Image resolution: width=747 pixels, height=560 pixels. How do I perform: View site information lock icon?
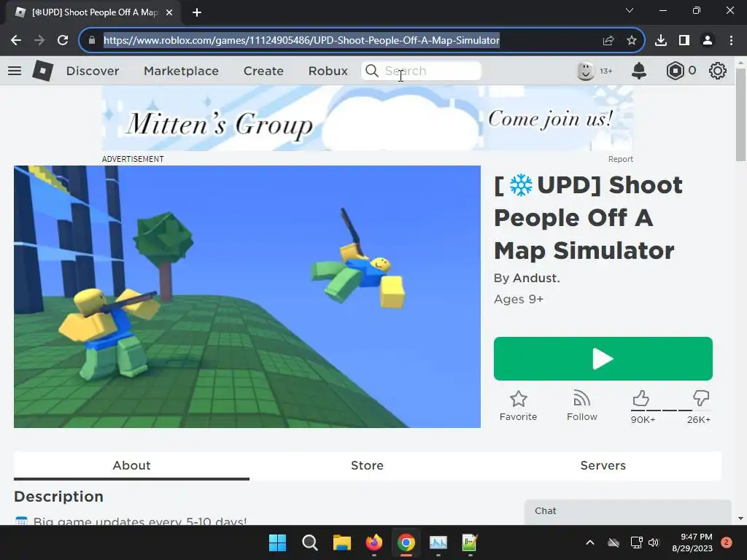(x=91, y=41)
